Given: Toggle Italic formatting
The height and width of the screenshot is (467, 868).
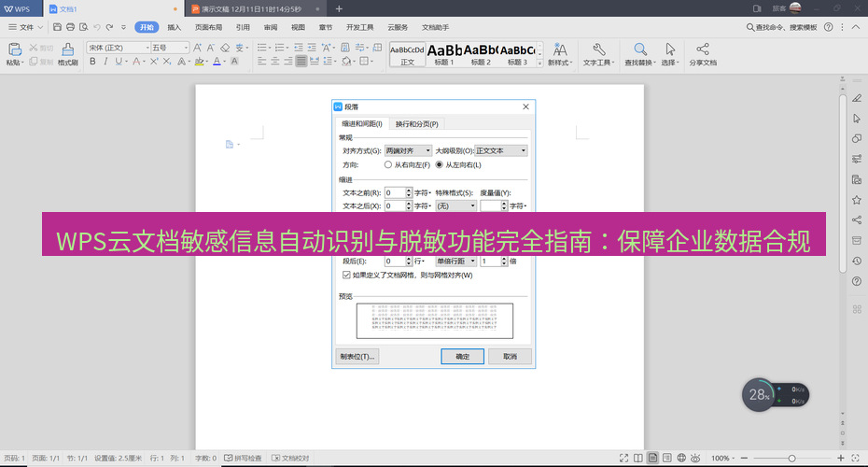Looking at the screenshot, I should tap(105, 62).
